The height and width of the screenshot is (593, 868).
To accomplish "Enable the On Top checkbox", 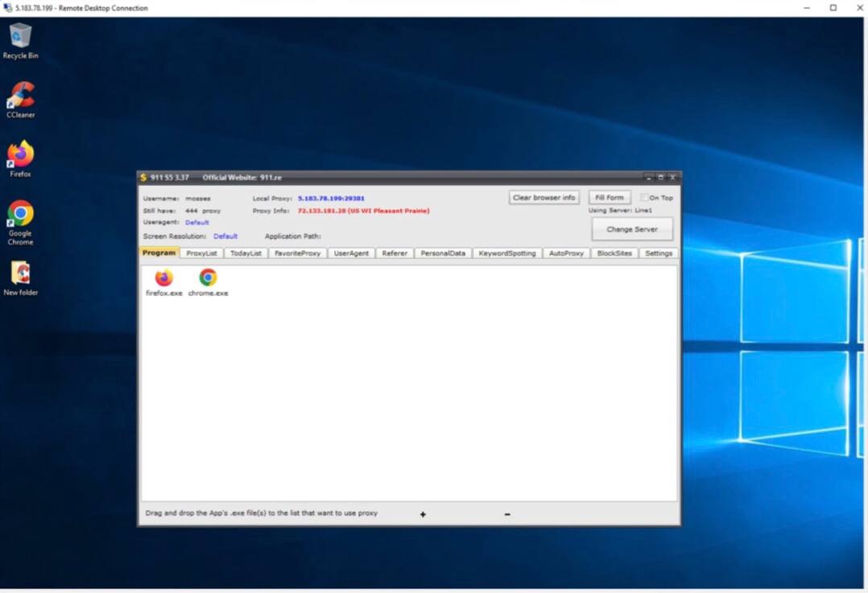I will (644, 197).
